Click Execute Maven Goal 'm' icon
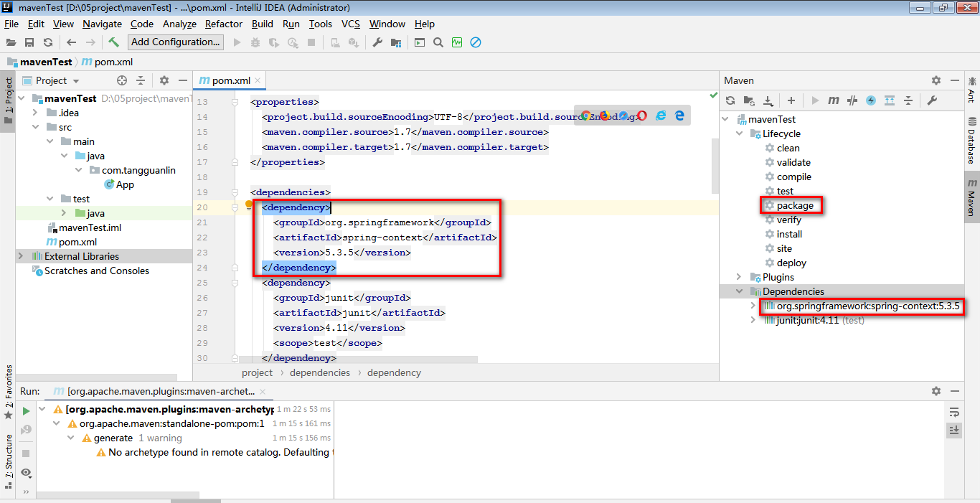 [834, 100]
